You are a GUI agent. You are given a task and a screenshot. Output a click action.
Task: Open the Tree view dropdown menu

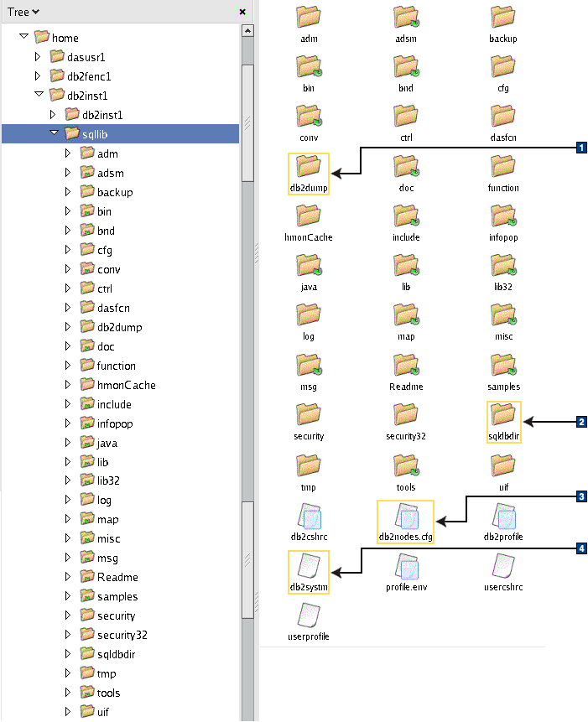click(23, 12)
